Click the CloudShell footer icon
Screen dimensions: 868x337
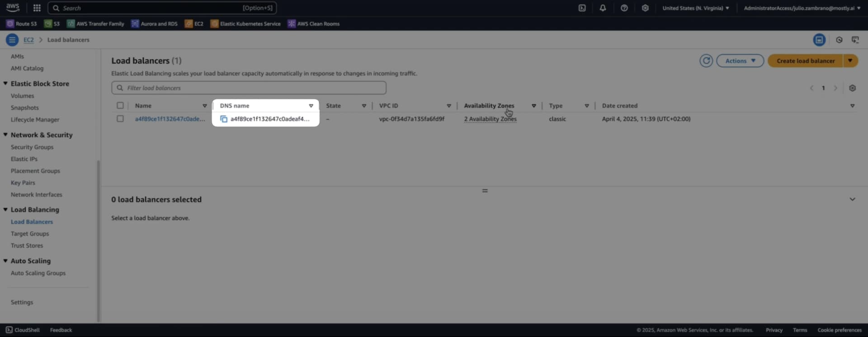pyautogui.click(x=9, y=330)
